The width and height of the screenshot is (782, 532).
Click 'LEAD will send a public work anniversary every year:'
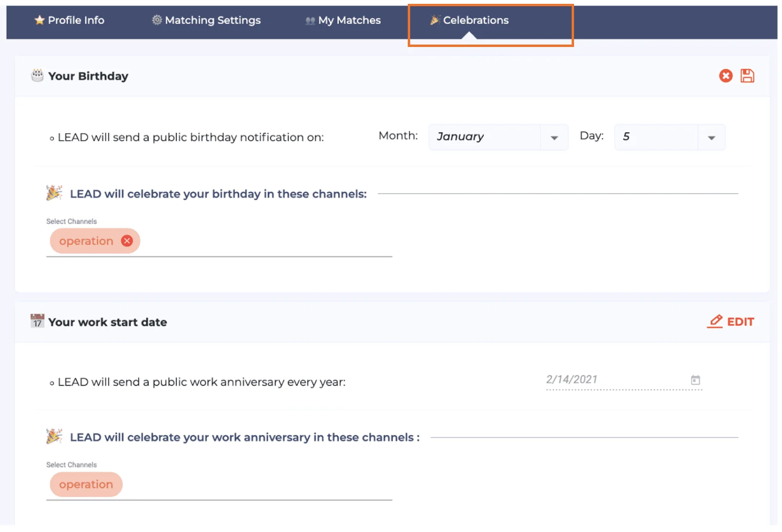202,382
